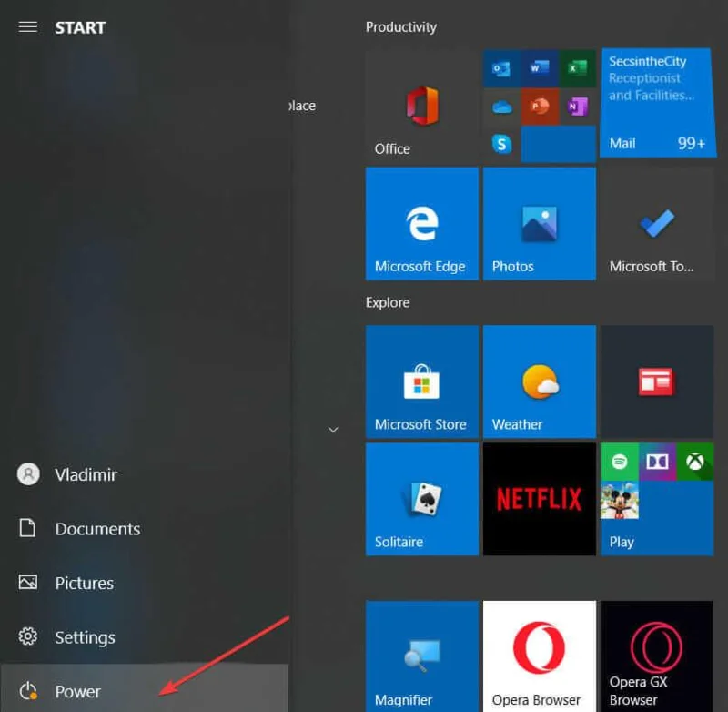This screenshot has height=712, width=728.
Task: Open Skype from the Office folder tile
Action: [501, 144]
